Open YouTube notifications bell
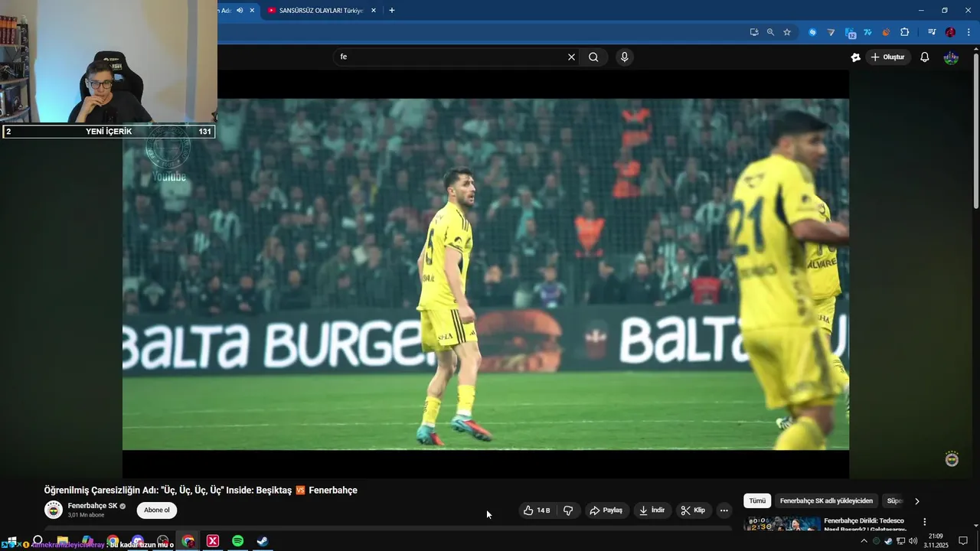This screenshot has height=551, width=980. coord(924,57)
